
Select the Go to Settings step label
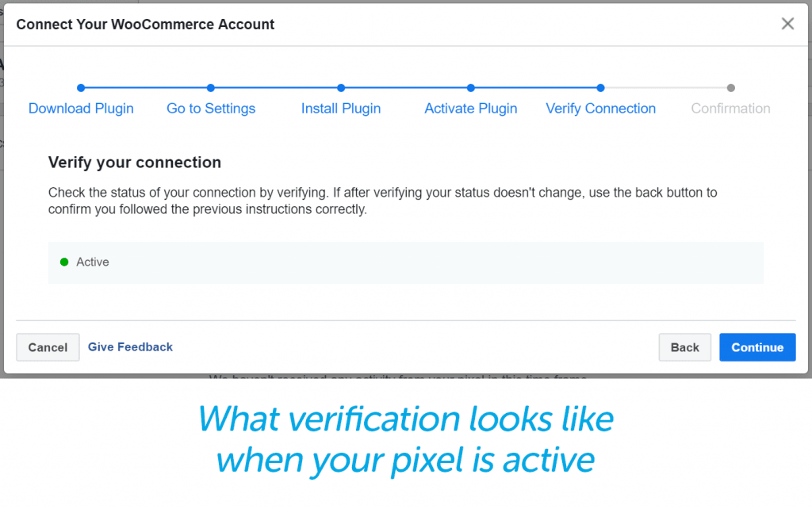point(210,109)
